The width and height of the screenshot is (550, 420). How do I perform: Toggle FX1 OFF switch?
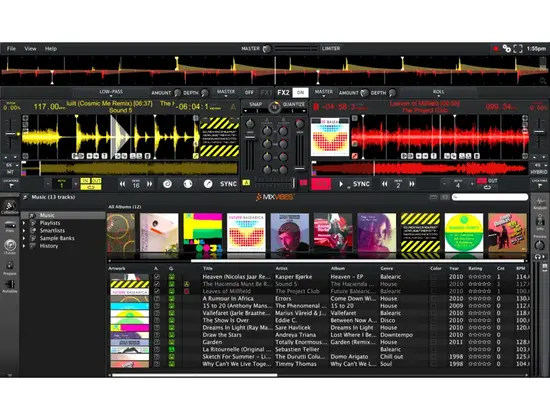click(249, 93)
